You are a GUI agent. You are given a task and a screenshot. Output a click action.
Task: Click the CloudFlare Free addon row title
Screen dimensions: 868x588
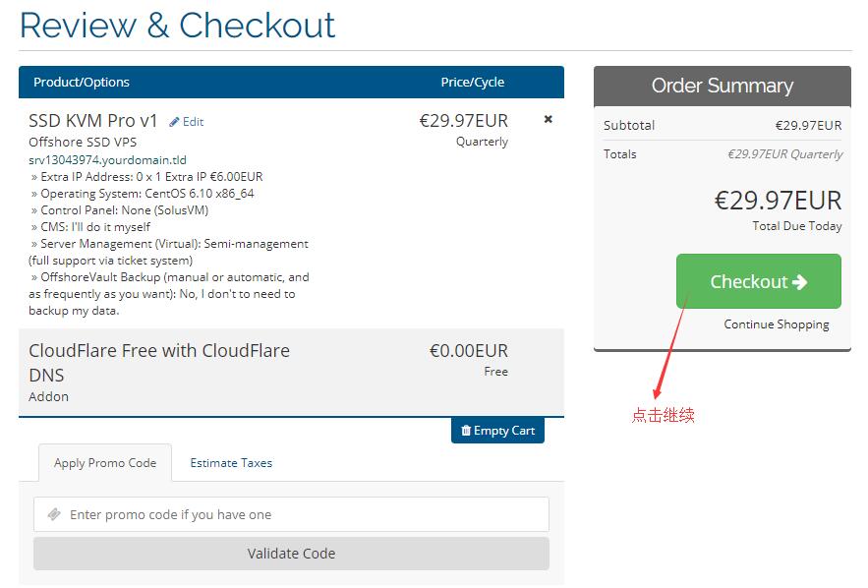click(159, 363)
